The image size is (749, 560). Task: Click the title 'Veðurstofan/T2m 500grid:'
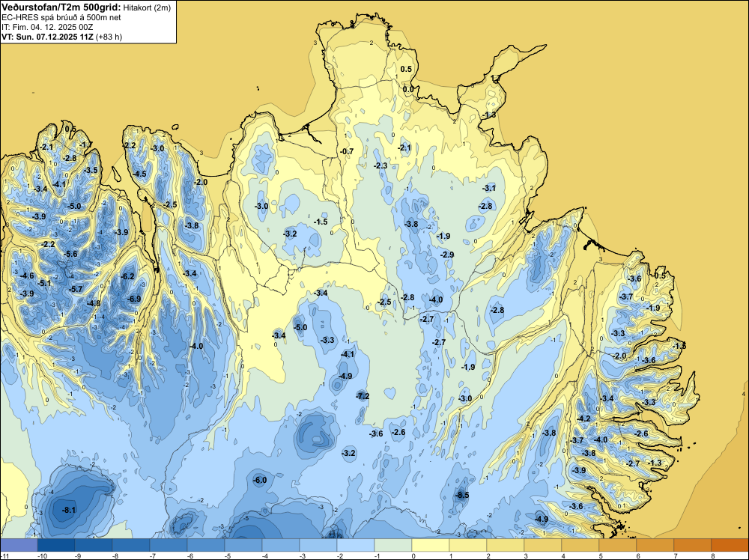click(x=61, y=7)
